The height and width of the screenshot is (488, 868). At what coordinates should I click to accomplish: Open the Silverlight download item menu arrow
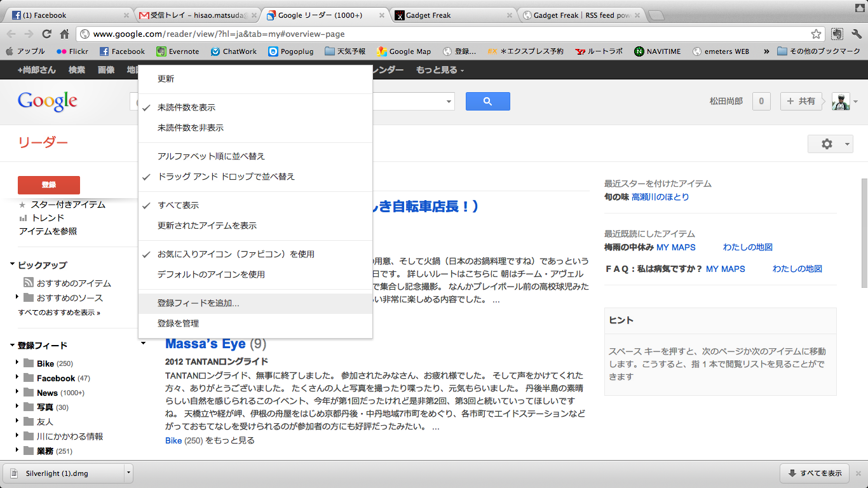pos(128,473)
